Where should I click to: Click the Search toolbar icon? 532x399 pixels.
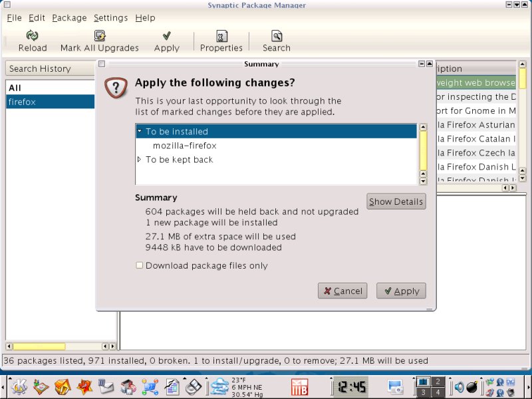(x=277, y=36)
